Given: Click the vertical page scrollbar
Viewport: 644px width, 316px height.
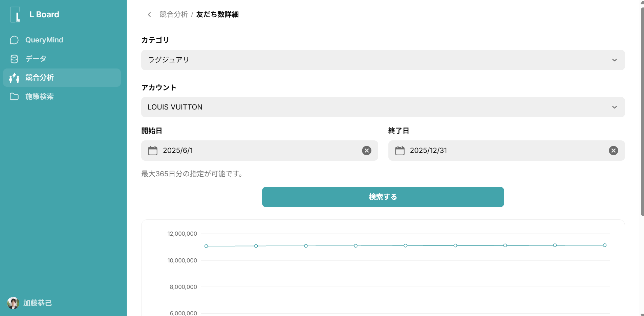Looking at the screenshot, I should point(642,112).
